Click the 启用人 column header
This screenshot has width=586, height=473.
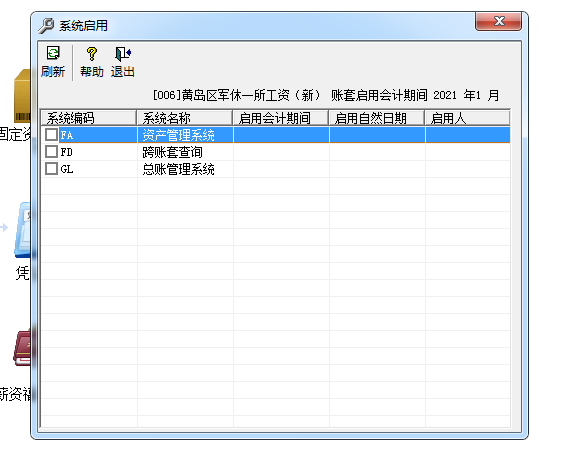[467, 118]
